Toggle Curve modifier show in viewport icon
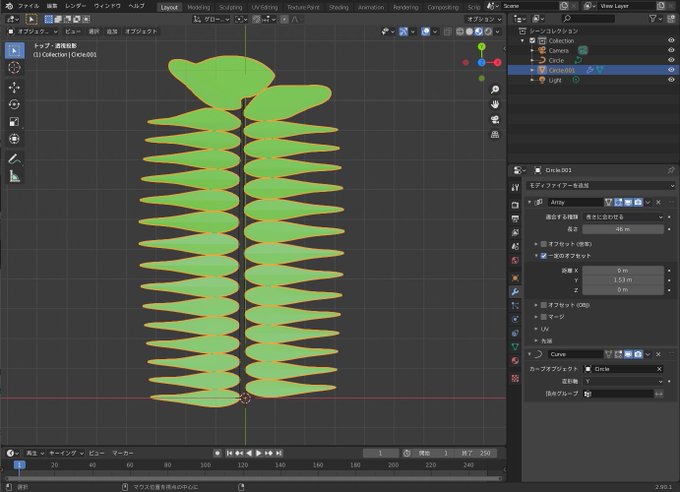Image resolution: width=680 pixels, height=492 pixels. click(628, 354)
